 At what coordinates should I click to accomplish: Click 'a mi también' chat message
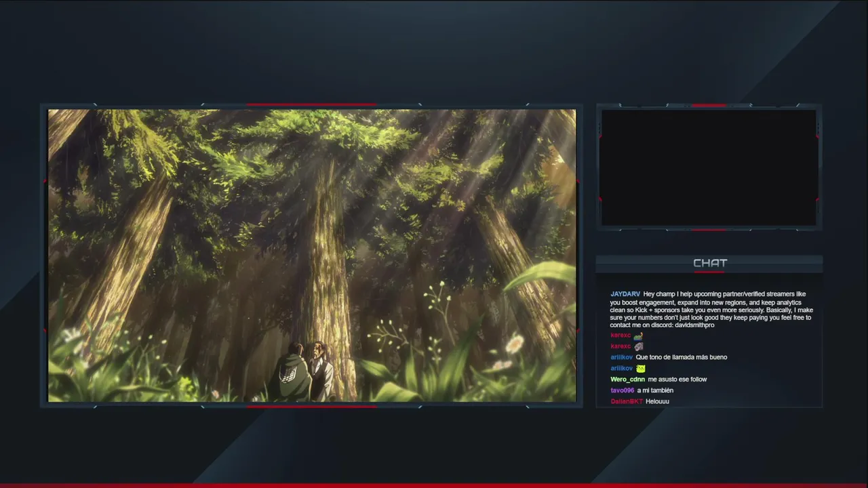tap(655, 390)
